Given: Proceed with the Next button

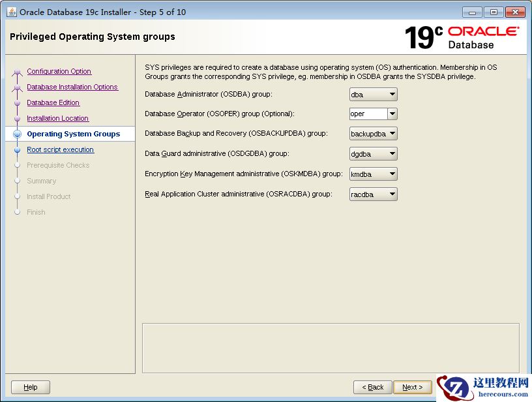Looking at the screenshot, I should pyautogui.click(x=413, y=387).
